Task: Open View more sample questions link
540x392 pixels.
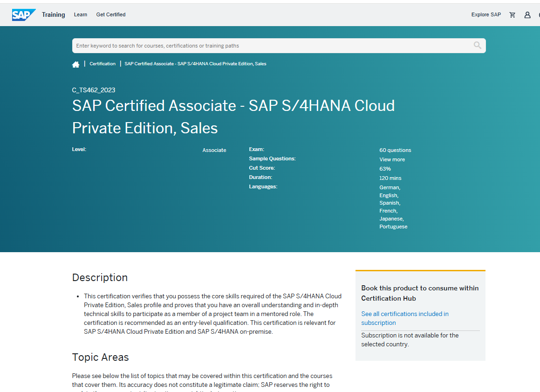Action: pos(392,159)
